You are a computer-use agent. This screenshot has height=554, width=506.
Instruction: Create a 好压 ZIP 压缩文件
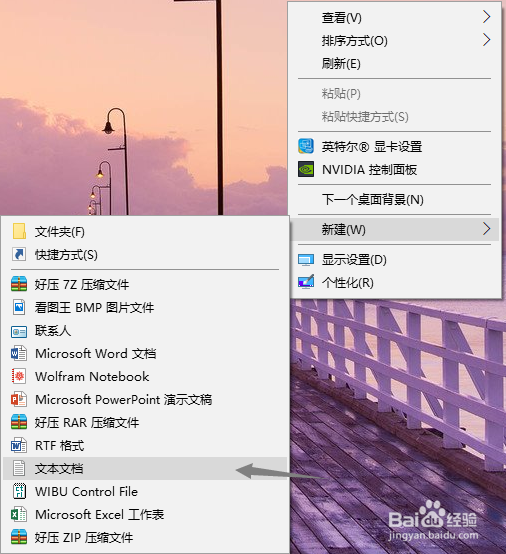(x=145, y=537)
